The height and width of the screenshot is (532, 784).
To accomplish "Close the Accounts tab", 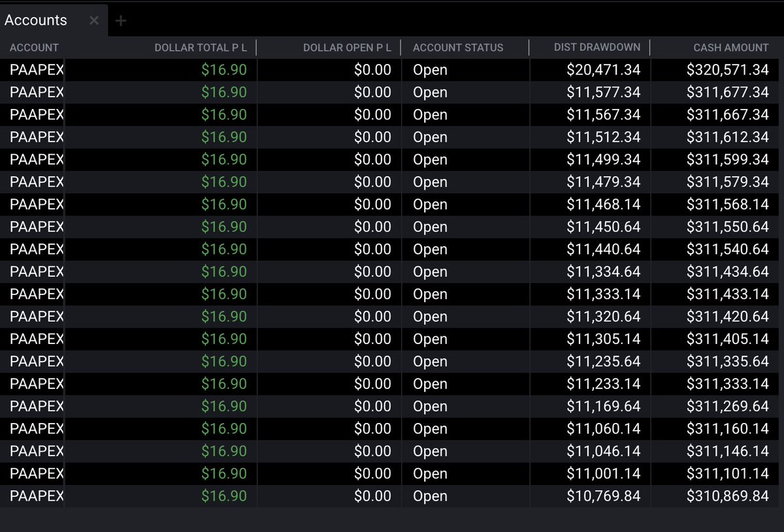I will pyautogui.click(x=93, y=20).
